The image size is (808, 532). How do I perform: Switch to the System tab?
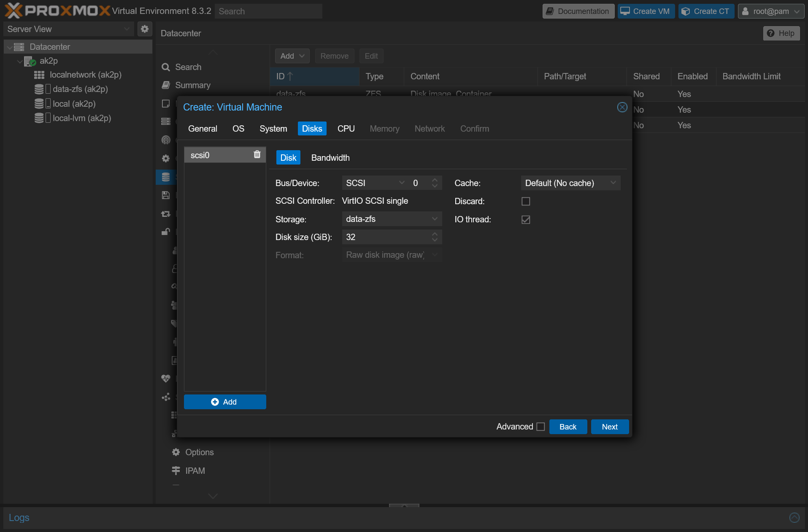[x=273, y=129]
